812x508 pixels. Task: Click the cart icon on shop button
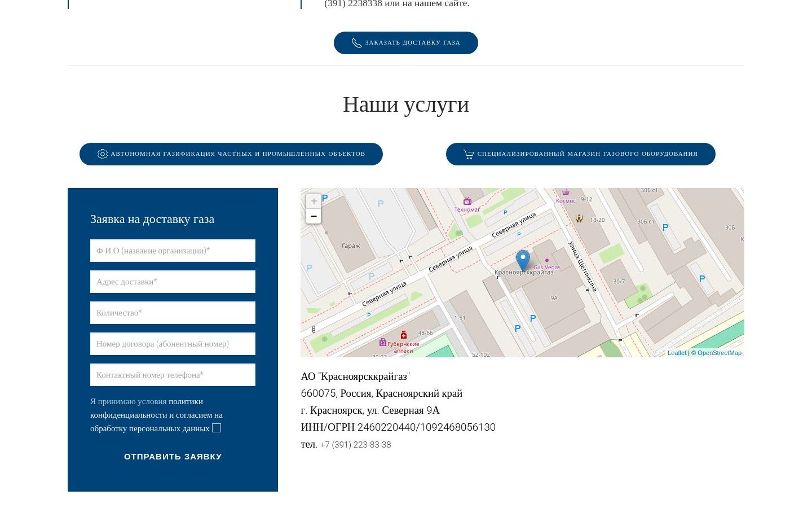pos(469,154)
